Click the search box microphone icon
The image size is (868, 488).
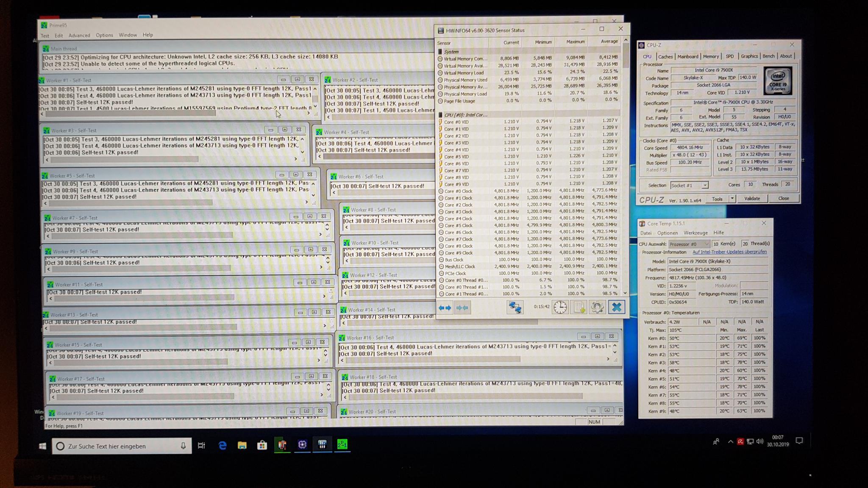coord(183,446)
